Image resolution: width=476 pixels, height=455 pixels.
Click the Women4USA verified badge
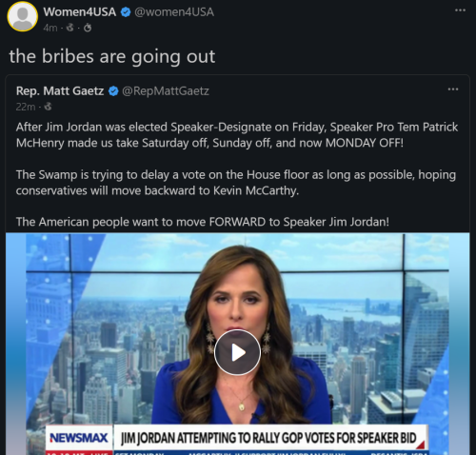126,12
